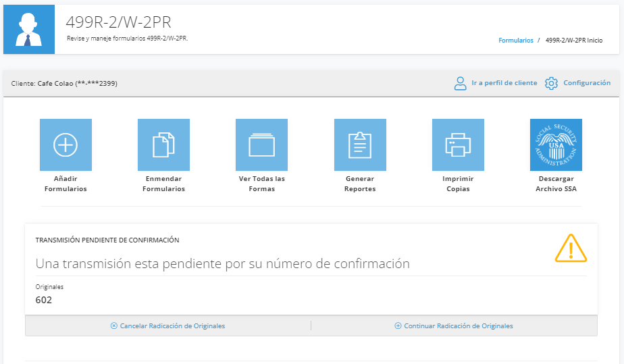624x364 pixels.
Task: Open Ver Todas las Formas folder tile
Action: (261, 145)
